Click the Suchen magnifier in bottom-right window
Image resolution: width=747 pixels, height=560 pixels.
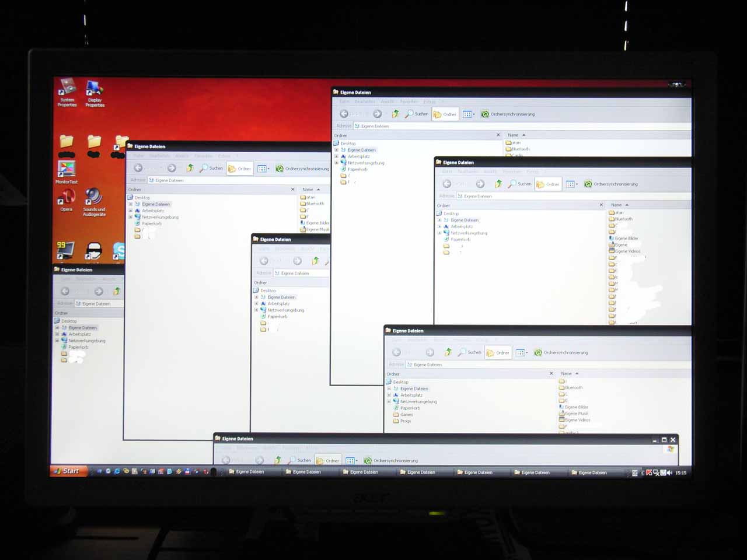462,352
